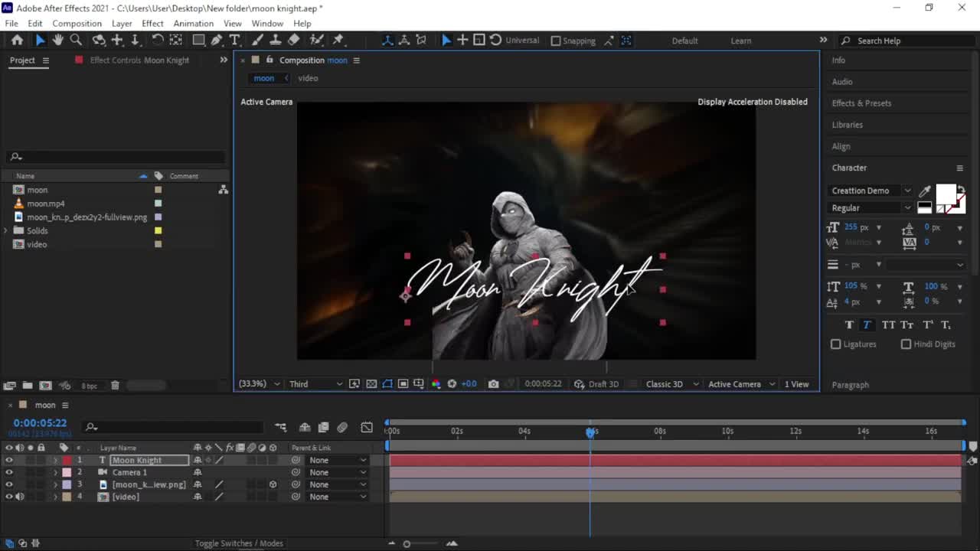
Task: Click the Graph Editor icon
Action: point(367,427)
